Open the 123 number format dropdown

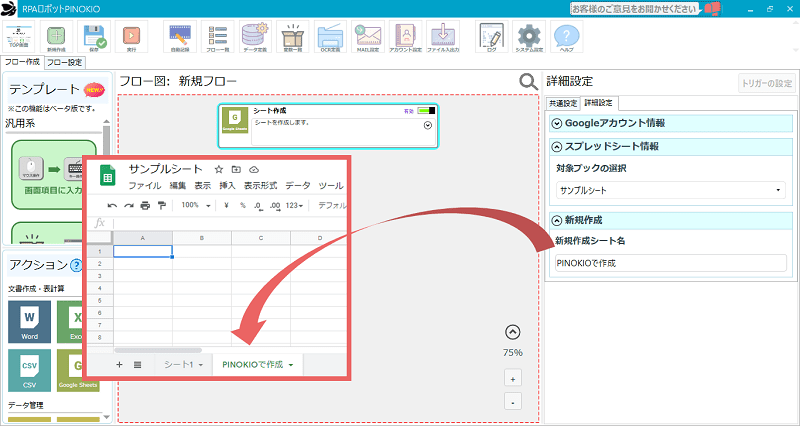294,205
